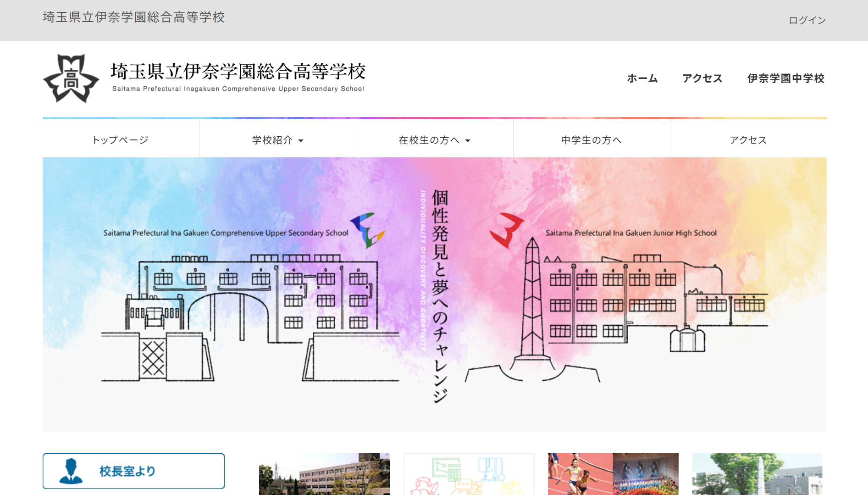Open the ログイン link
The width and height of the screenshot is (868, 495).
click(x=807, y=20)
